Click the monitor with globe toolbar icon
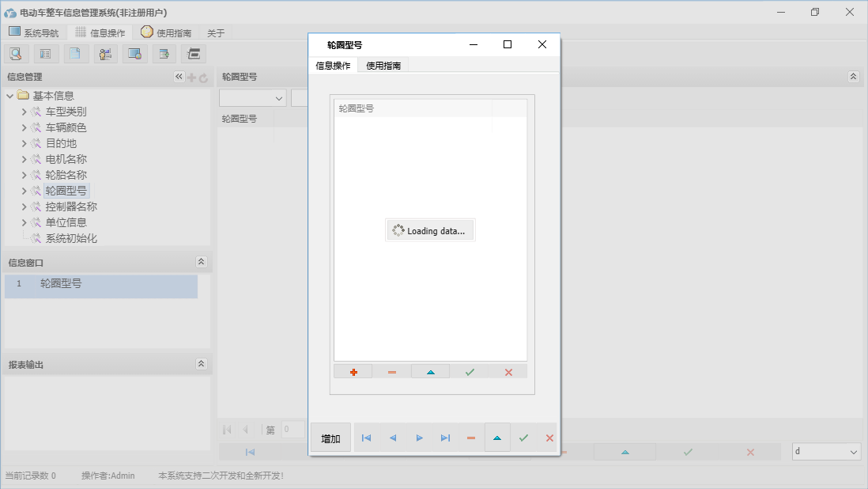Image resolution: width=868 pixels, height=489 pixels. tap(133, 53)
